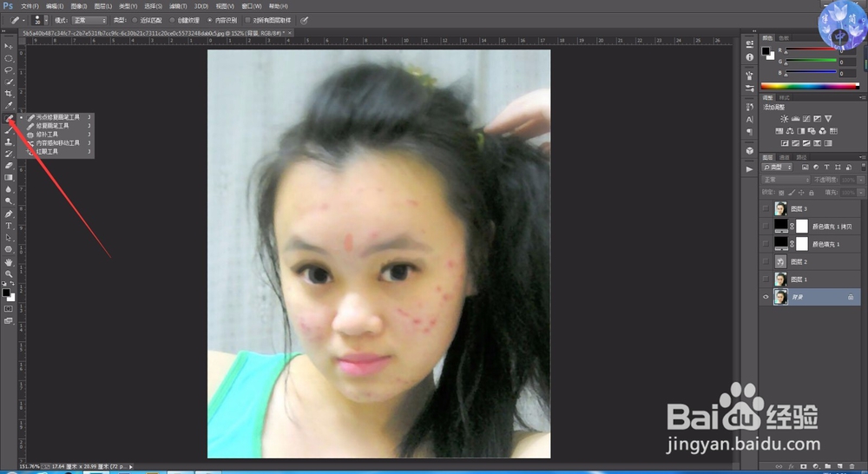Screen dimensions: 868x474
Task: Open the layer filter 类型 dropdown
Action: point(778,167)
